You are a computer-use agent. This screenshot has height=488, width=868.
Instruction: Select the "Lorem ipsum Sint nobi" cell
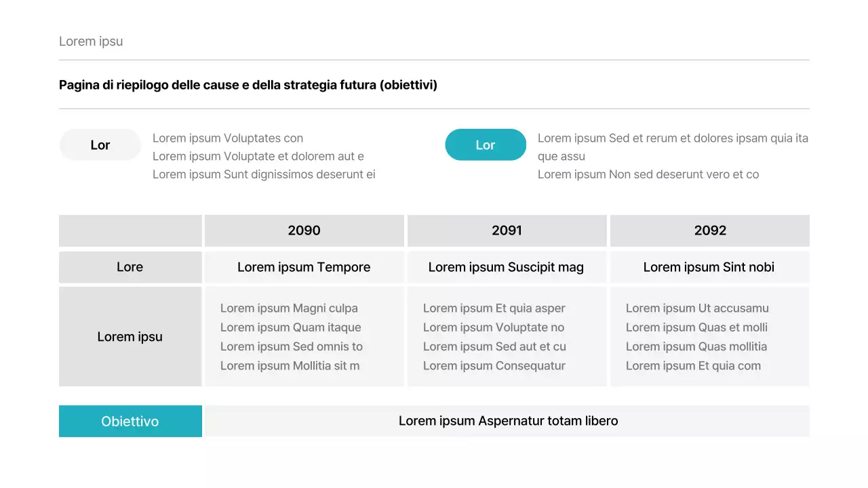tap(709, 267)
